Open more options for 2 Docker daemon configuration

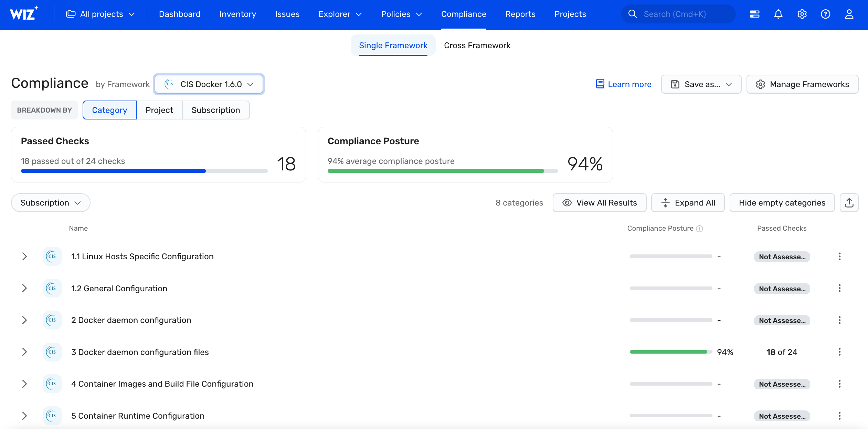tap(839, 320)
